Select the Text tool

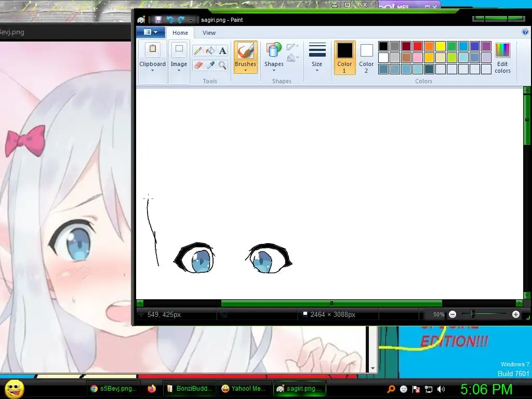(x=222, y=51)
